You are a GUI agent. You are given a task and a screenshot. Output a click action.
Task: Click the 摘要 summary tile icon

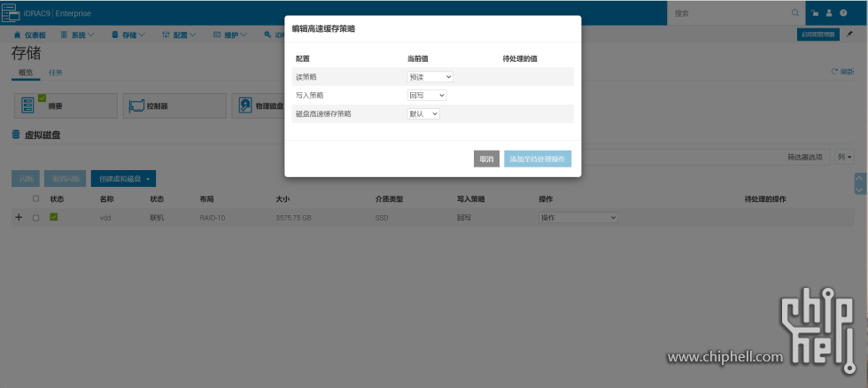pyautogui.click(x=27, y=105)
